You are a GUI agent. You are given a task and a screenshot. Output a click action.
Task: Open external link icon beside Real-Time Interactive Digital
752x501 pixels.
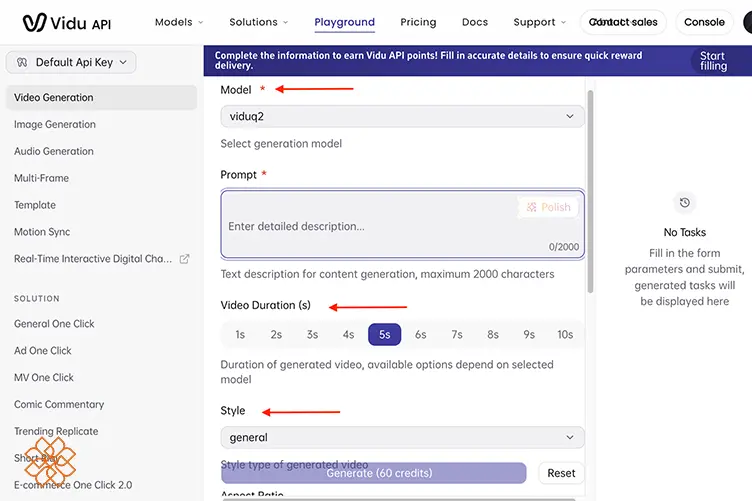tap(184, 259)
